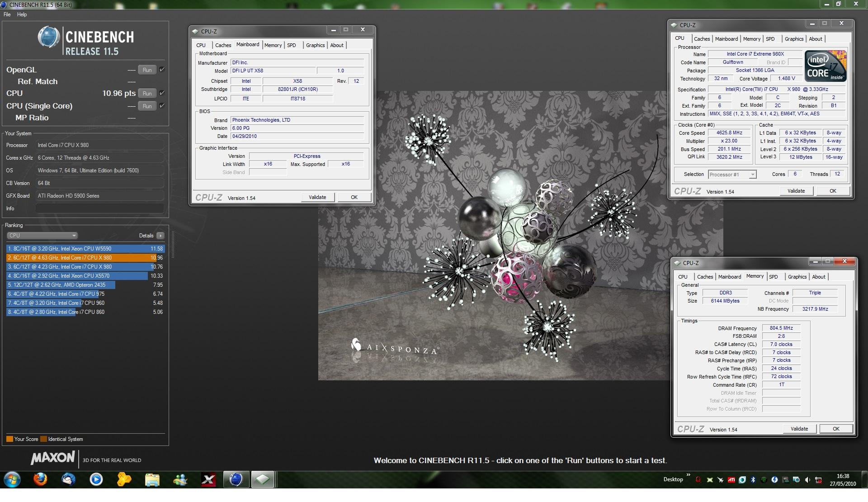Screen dimensions: 868x502
Task: Open Memory tab in Mainboard CPU-Z window
Action: click(x=273, y=45)
